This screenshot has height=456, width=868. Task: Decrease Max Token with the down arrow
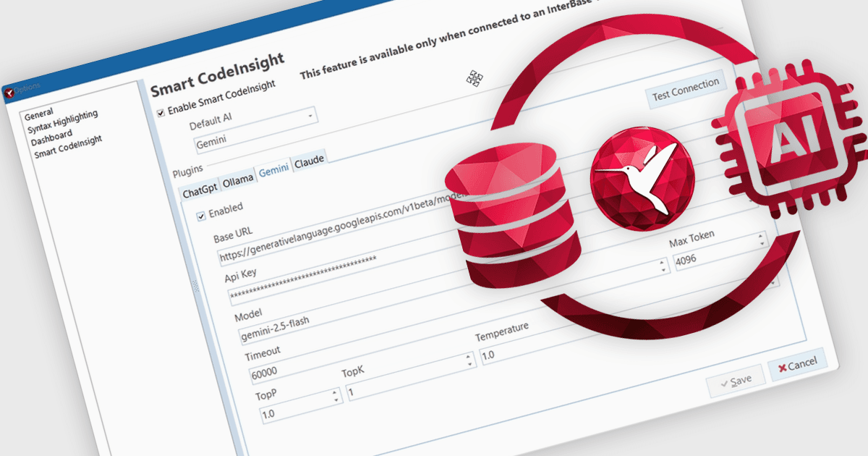tap(762, 245)
